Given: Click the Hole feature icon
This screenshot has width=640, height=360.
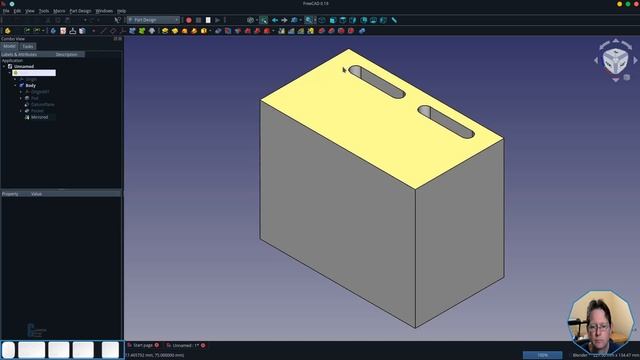Looking at the screenshot, I should point(228,31).
